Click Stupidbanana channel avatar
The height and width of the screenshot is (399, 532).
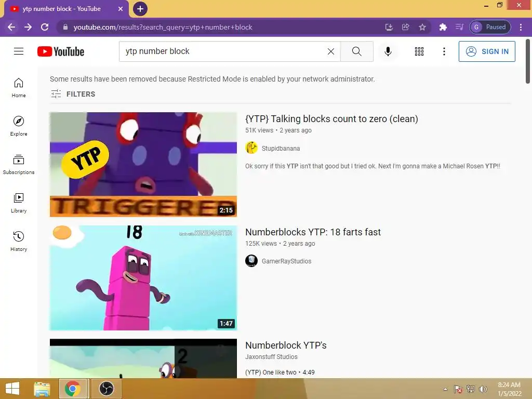point(251,148)
